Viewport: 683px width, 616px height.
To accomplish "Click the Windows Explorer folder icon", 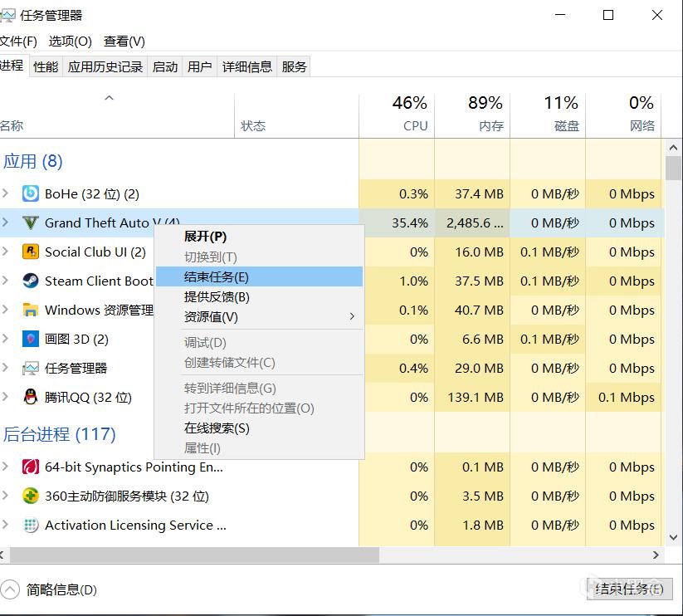I will tap(30, 310).
